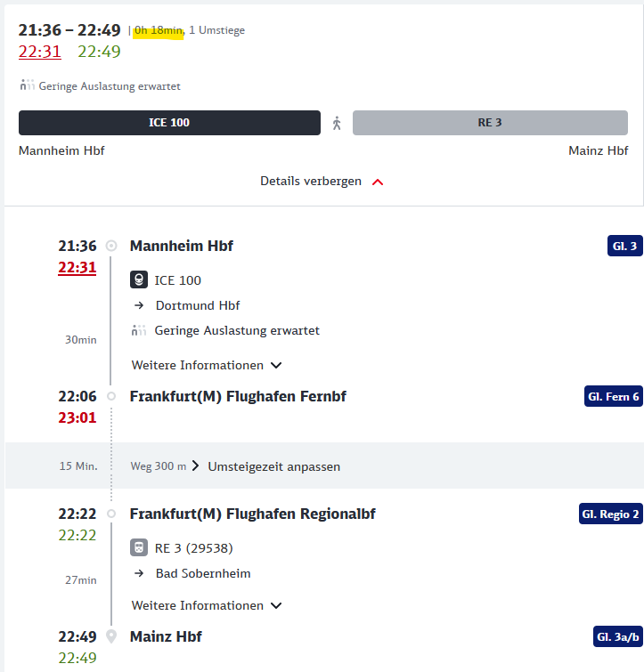This screenshot has height=672, width=644.
Task: Click the Mainz Hbf destination pin icon
Action: coord(111,636)
